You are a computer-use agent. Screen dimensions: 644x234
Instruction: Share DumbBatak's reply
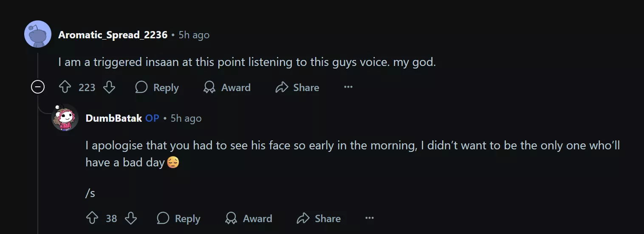click(x=319, y=219)
